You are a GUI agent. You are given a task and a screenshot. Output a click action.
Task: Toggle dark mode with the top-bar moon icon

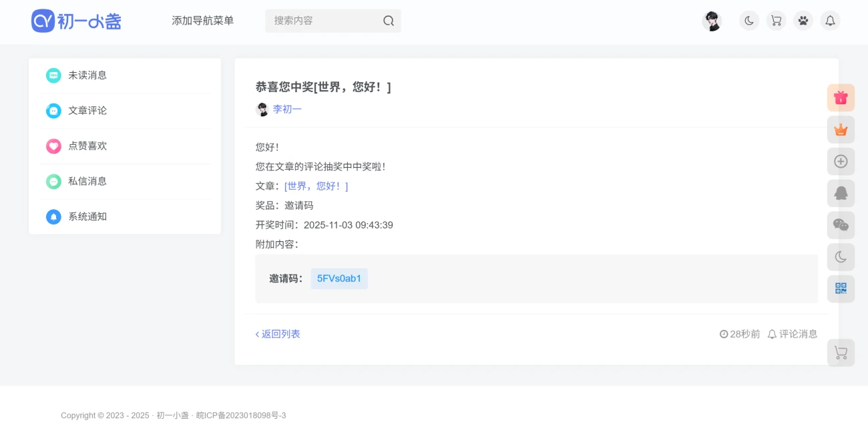tap(749, 21)
